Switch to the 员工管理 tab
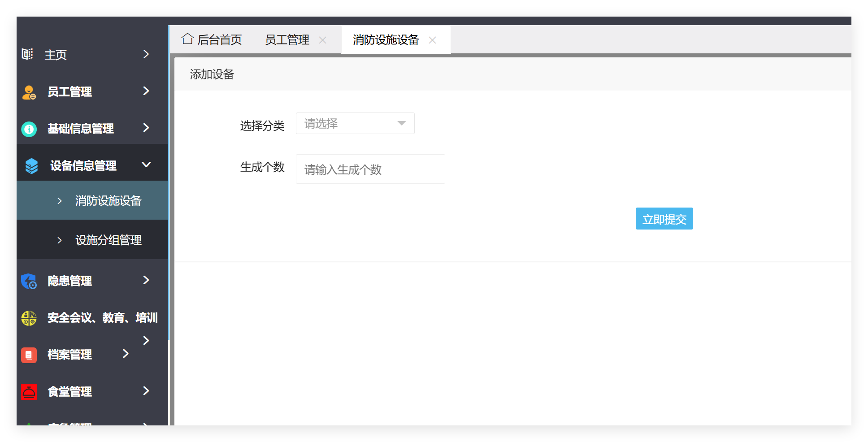Viewport: 868px width, 442px height. [286, 39]
